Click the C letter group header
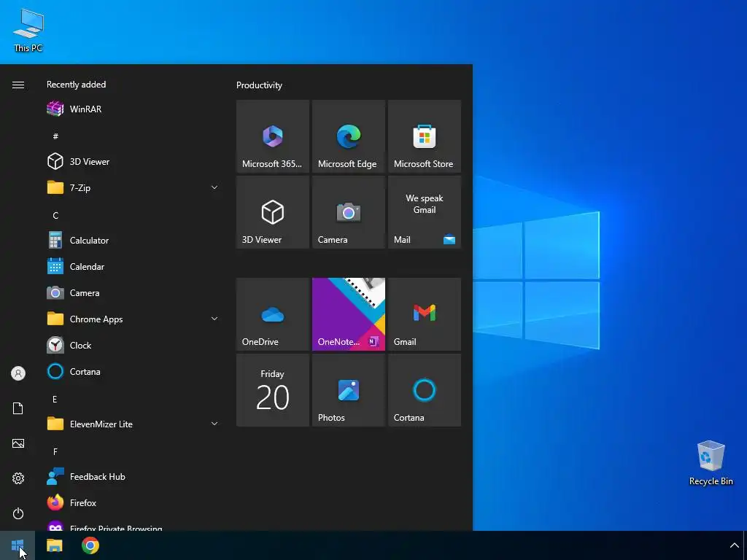This screenshot has width=747, height=560. 55,215
